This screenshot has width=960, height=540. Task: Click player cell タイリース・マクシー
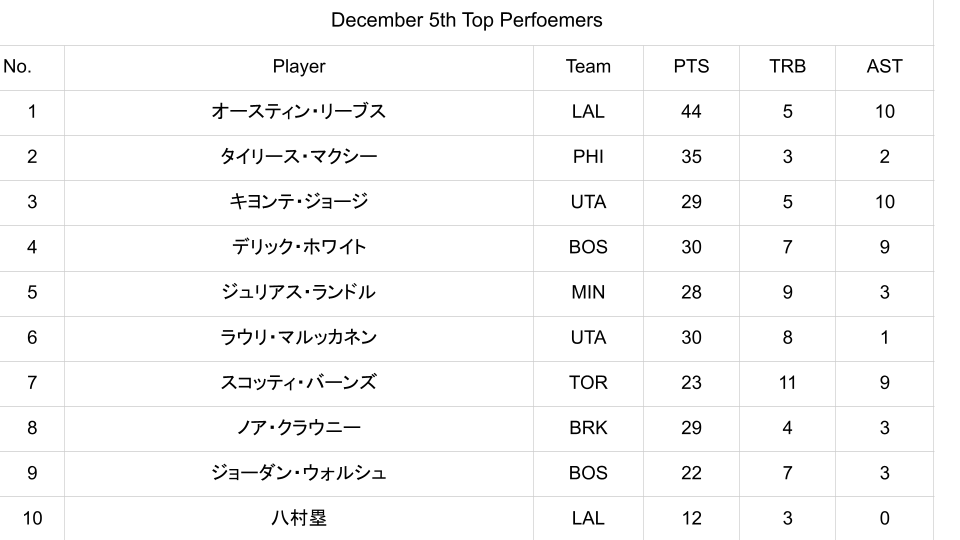[x=298, y=157]
